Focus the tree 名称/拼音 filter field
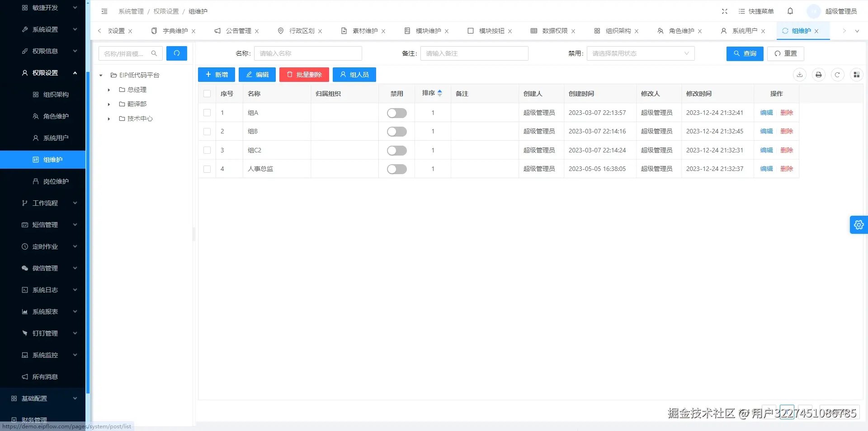The height and width of the screenshot is (431, 868). (x=131, y=53)
